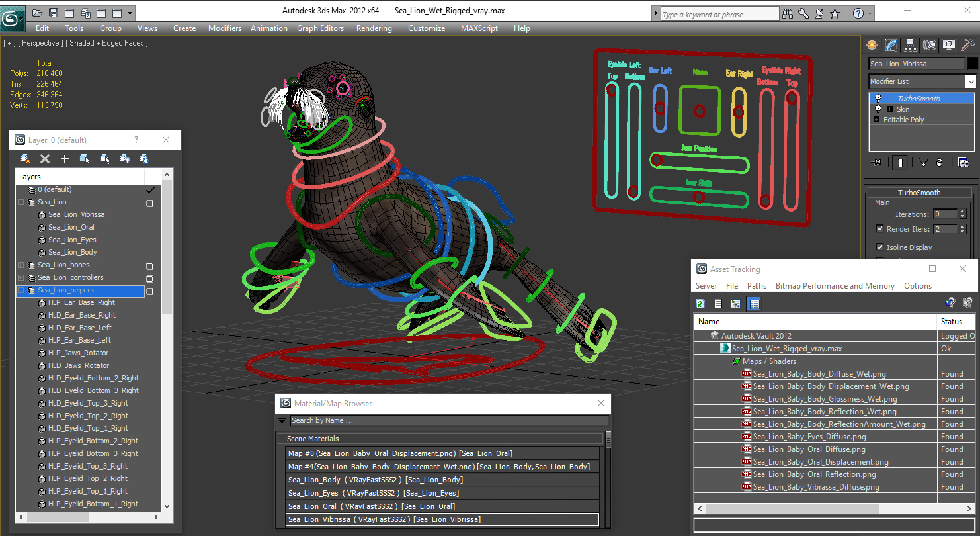Open the Display command panel tab

[949, 45]
